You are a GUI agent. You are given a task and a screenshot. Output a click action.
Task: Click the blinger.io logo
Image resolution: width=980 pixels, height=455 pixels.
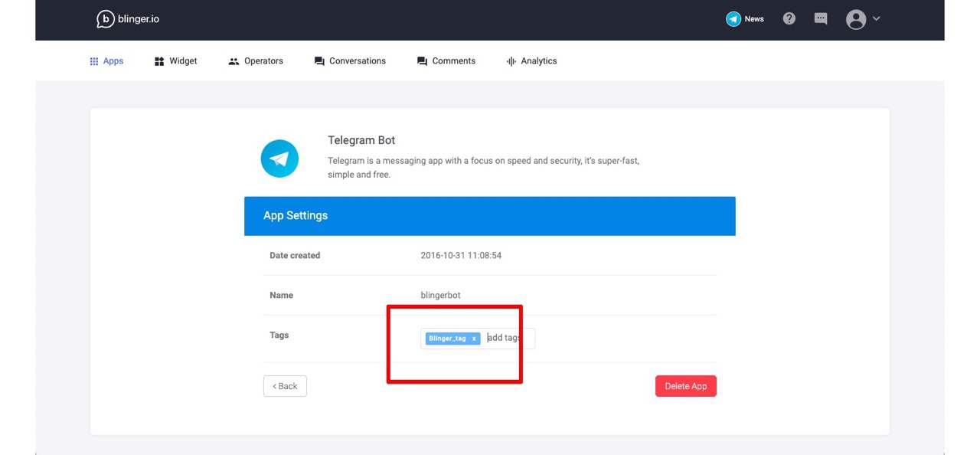pos(128,19)
